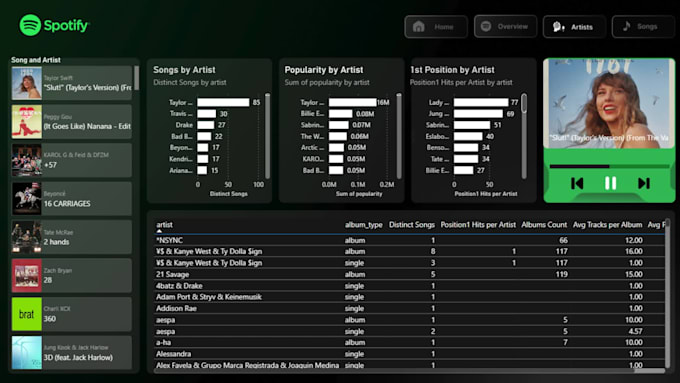Click the Overview button's circular icon

click(x=486, y=26)
